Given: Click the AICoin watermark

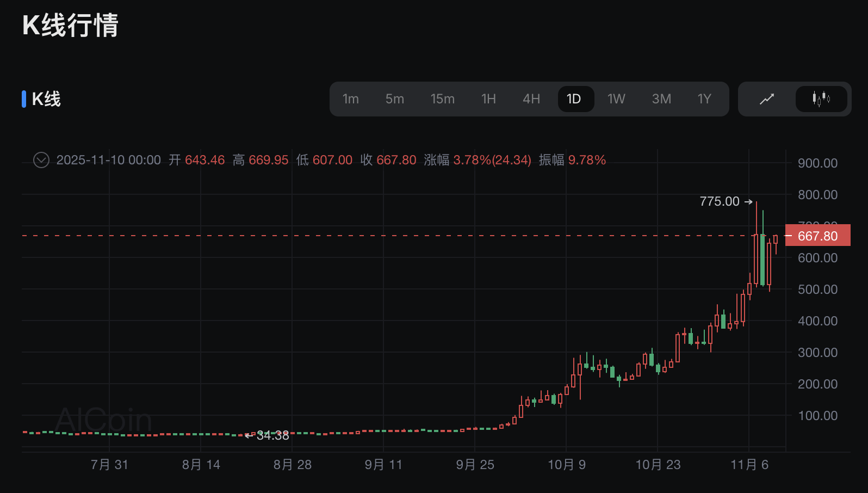Looking at the screenshot, I should (x=103, y=420).
